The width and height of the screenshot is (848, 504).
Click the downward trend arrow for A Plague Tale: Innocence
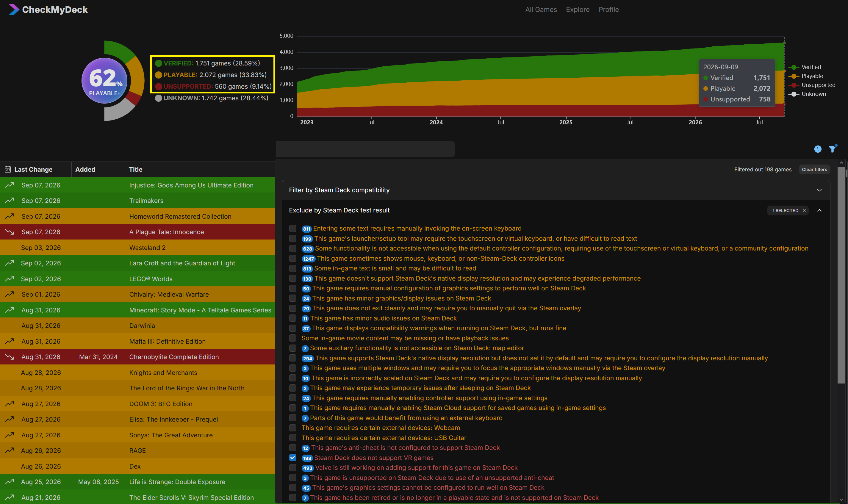click(x=10, y=232)
